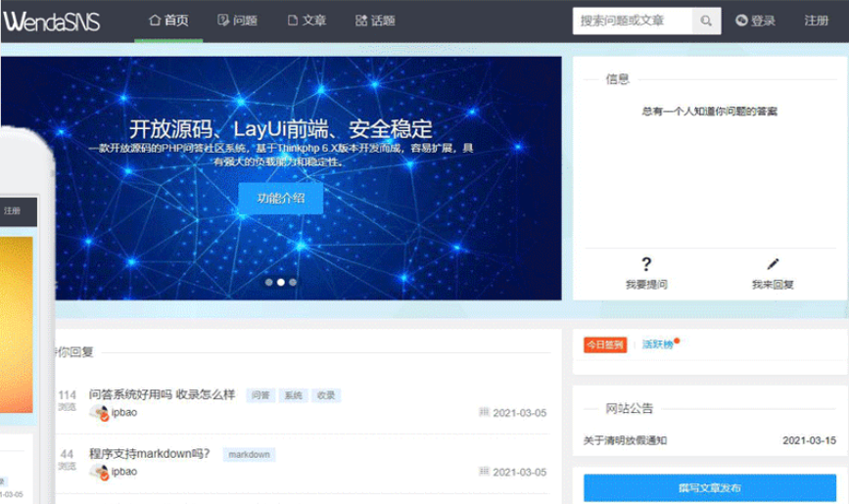849x504 pixels.
Task: Click the 2021-03-15 announcement date
Action: (809, 440)
